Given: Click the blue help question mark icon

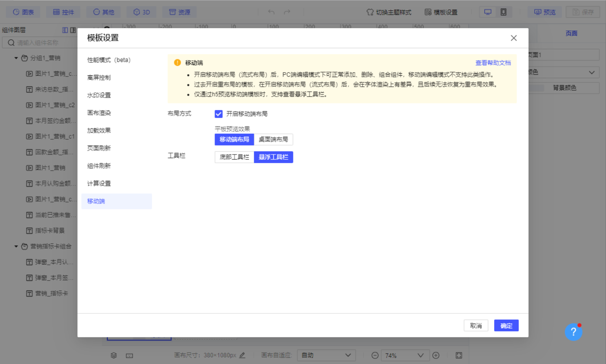Looking at the screenshot, I should coord(573,332).
